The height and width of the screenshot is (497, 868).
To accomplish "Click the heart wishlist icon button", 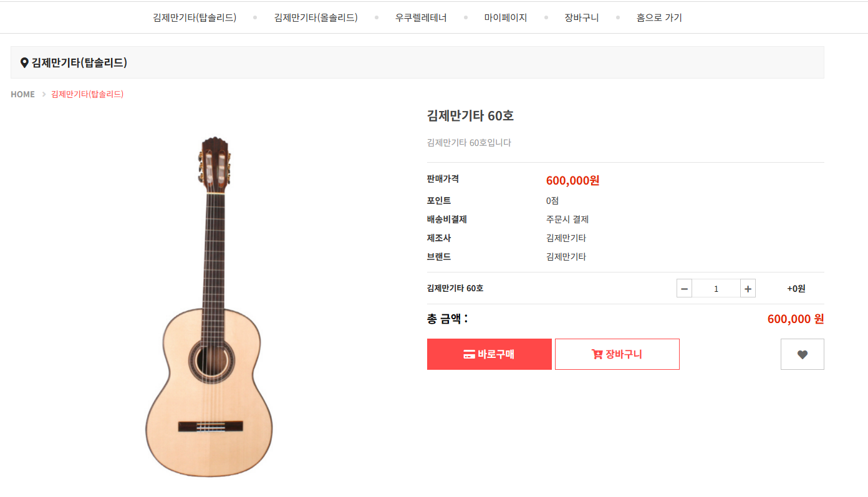I will coord(802,354).
